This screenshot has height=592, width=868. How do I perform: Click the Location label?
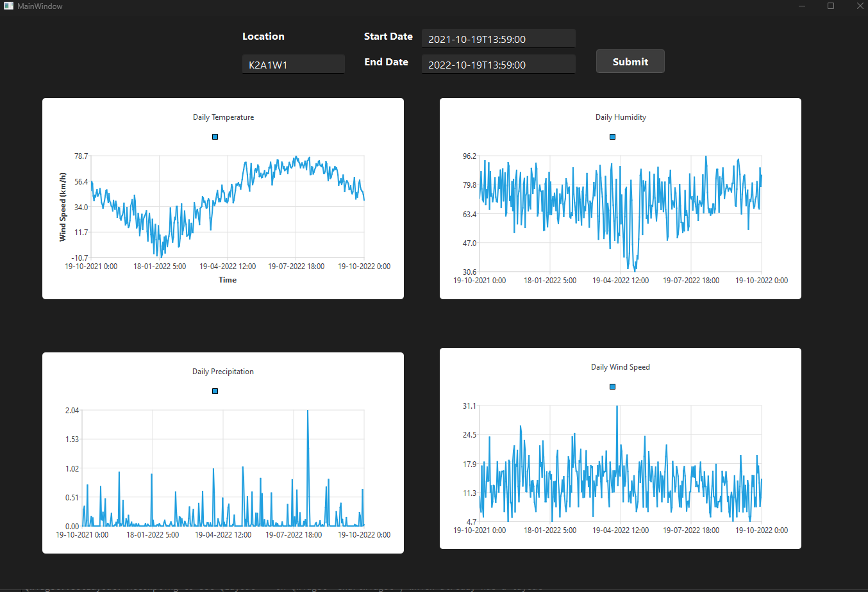(x=263, y=37)
